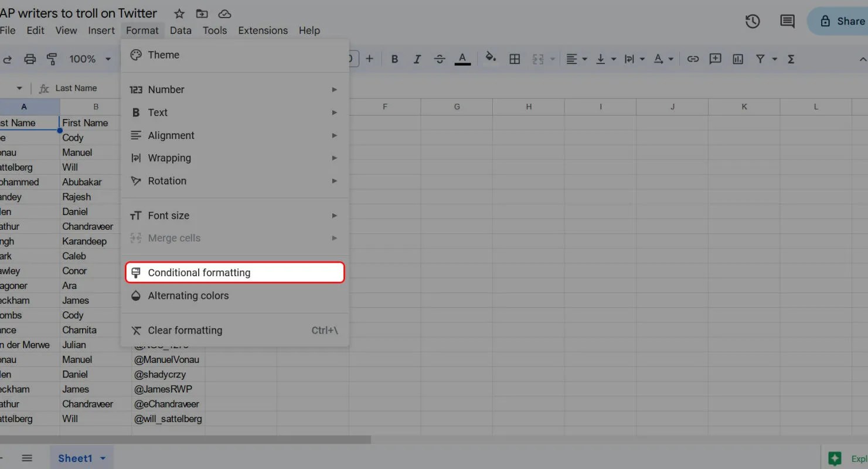
Task: Open the Data menu
Action: click(181, 30)
